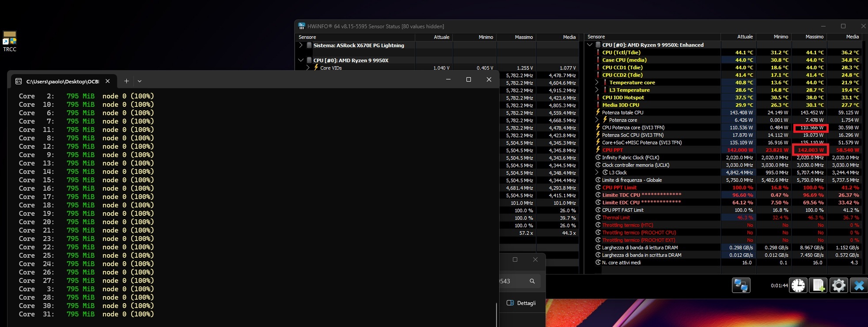Viewport: 868px width, 327px height.
Task: Click clock icon of CPU PPT Limit row
Action: point(598,188)
